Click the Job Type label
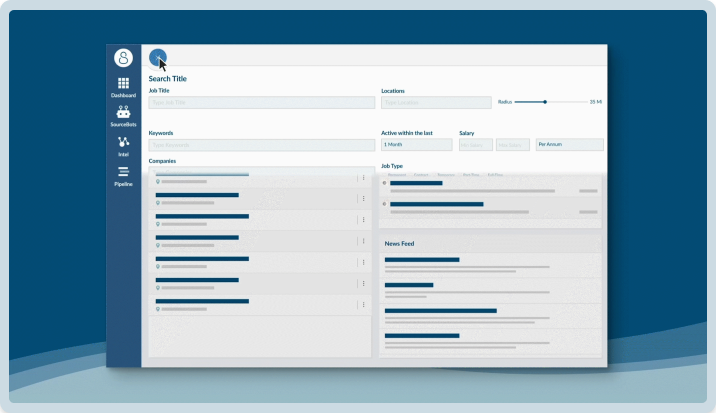 point(392,166)
